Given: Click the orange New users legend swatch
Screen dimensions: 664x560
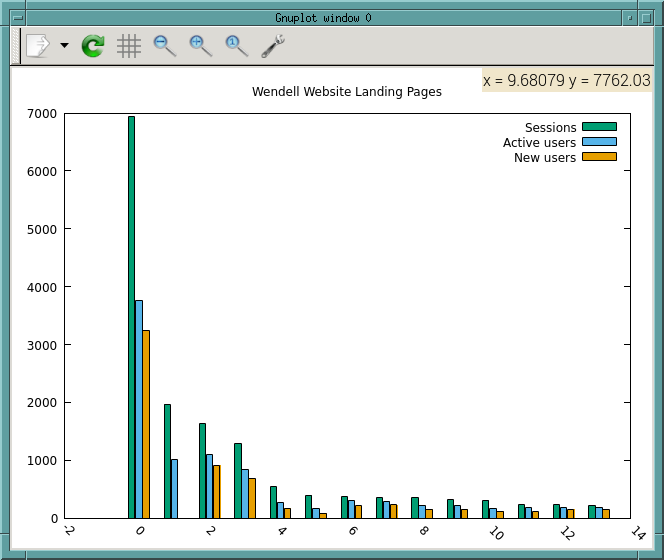Looking at the screenshot, I should click(599, 157).
